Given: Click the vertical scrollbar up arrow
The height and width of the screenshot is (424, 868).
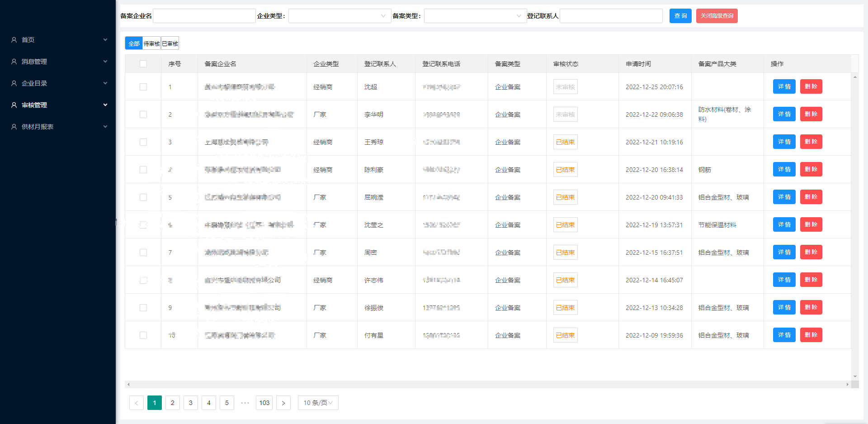Looking at the screenshot, I should pos(855,77).
